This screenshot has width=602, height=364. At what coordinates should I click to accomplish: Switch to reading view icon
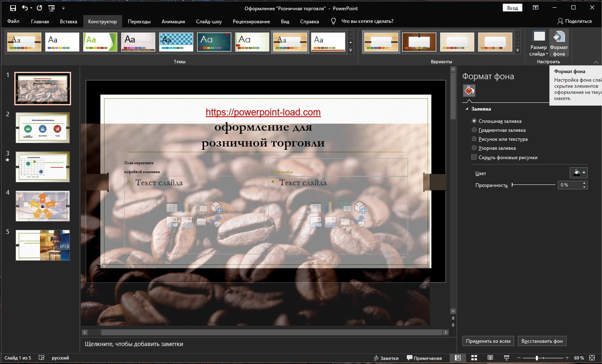[x=490, y=358]
